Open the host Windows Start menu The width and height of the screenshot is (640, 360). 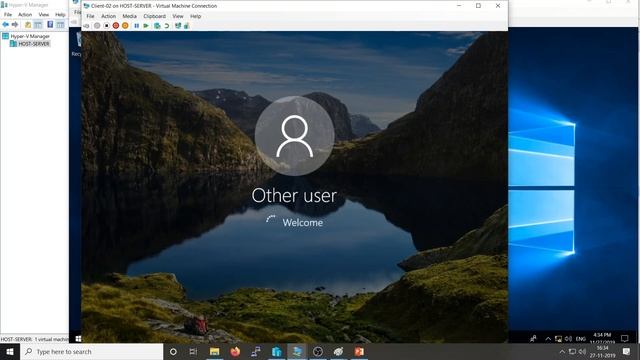[10, 351]
